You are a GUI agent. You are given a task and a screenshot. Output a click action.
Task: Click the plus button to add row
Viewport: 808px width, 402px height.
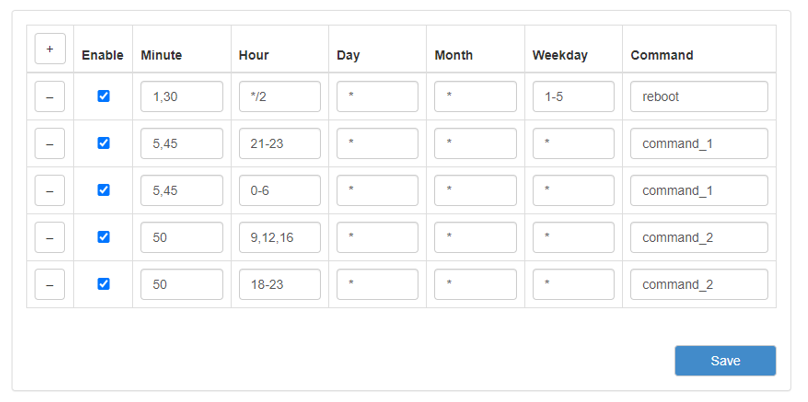point(49,49)
